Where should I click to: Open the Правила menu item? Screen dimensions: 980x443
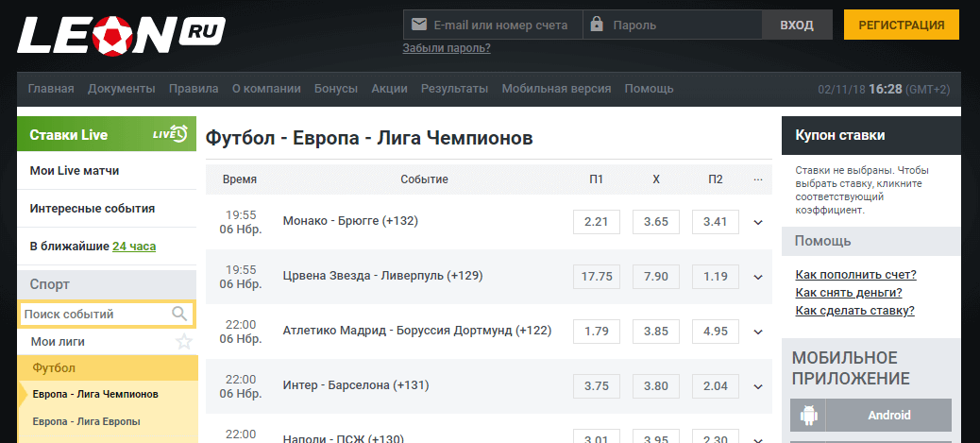(x=194, y=89)
